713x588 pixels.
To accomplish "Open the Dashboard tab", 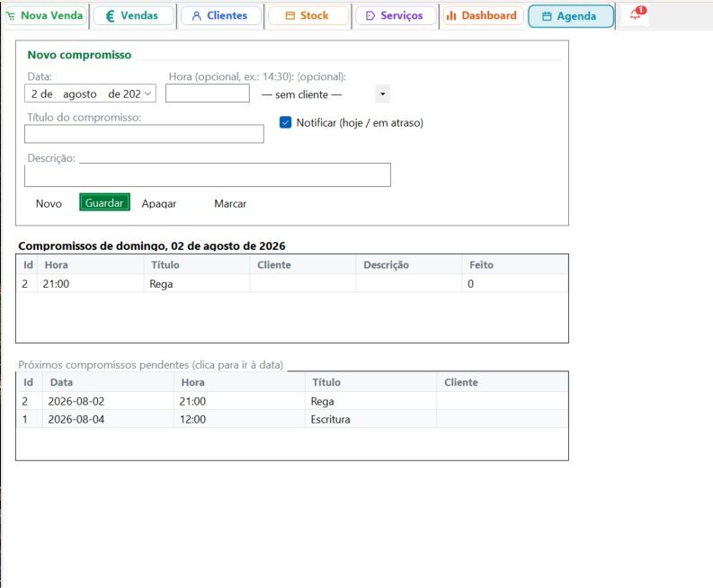I will coord(483,16).
